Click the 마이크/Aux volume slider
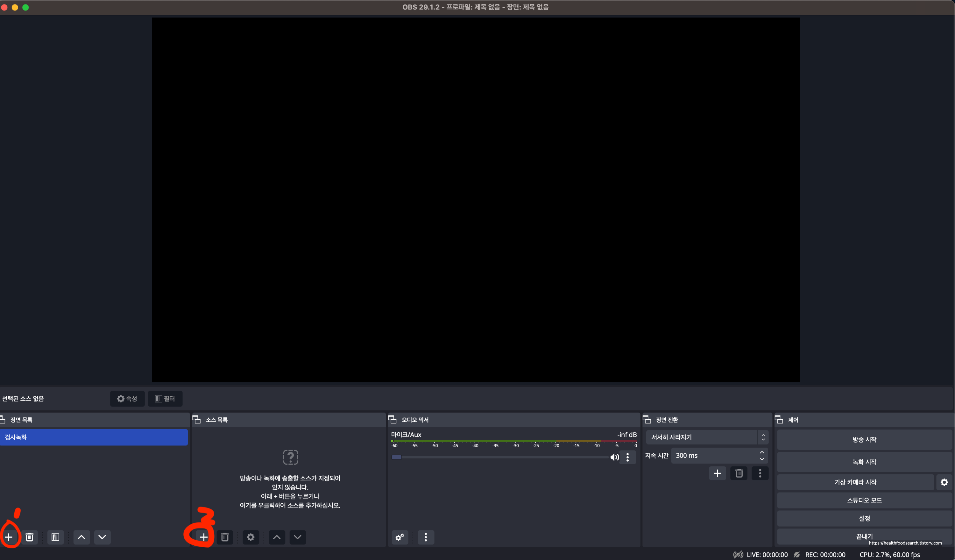Viewport: 955px width, 560px height. click(x=500, y=457)
